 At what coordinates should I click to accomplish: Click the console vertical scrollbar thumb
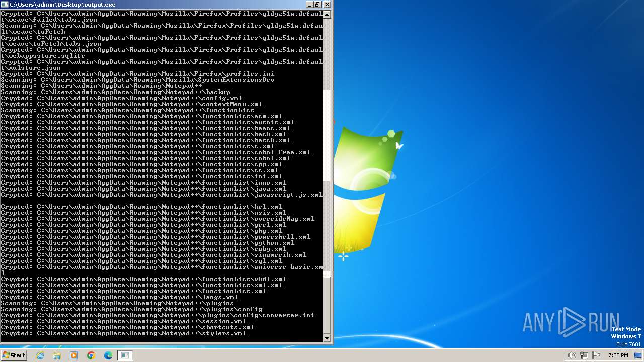(327, 305)
